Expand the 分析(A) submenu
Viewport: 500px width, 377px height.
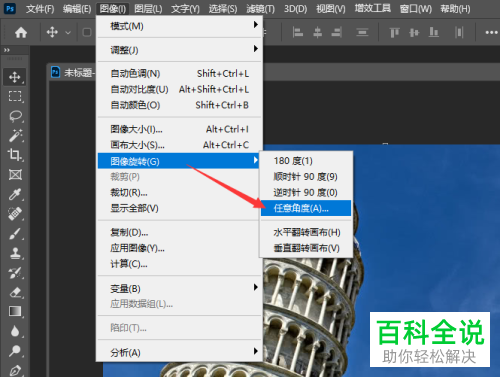pyautogui.click(x=179, y=352)
